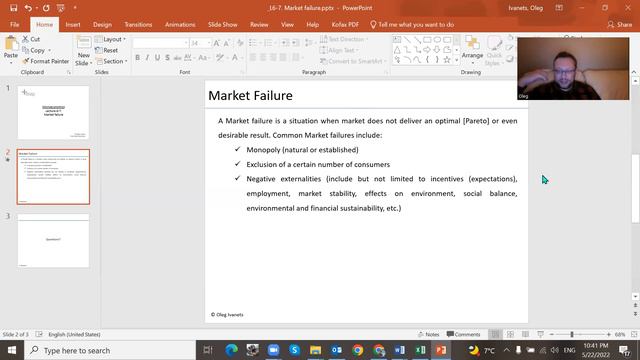Click taskbar search box

(110, 350)
